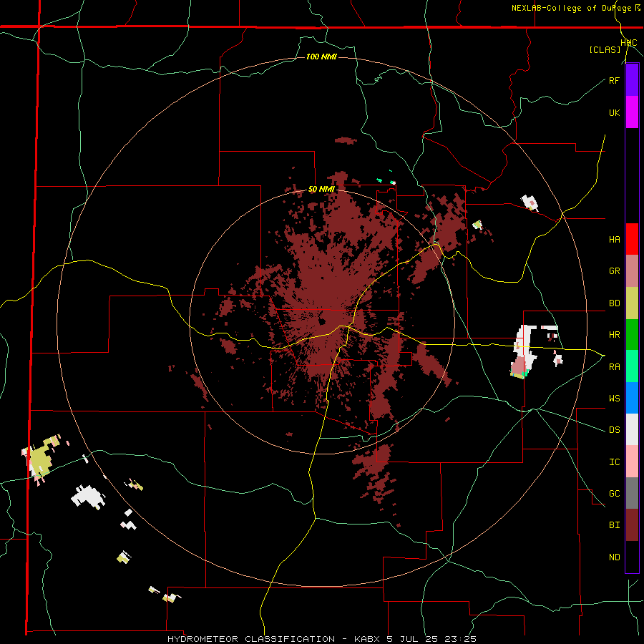Click the BD yellow legend swatch
This screenshot has width=644, height=644.
pyautogui.click(x=632, y=303)
